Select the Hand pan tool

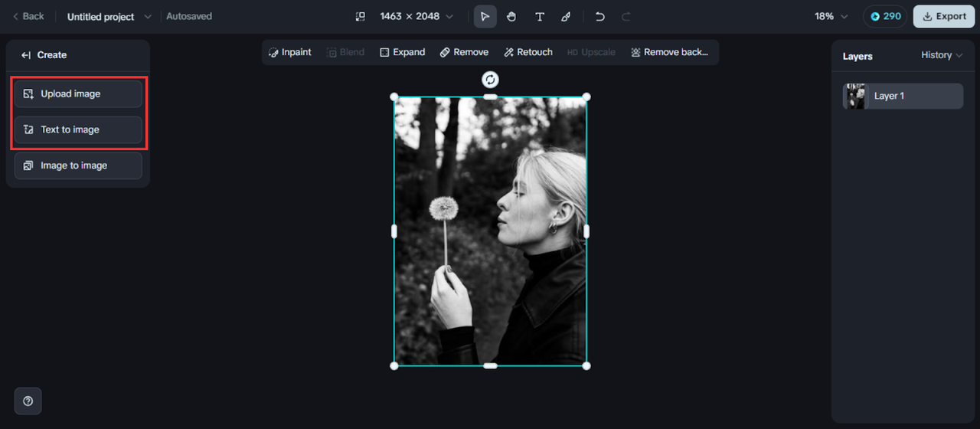point(511,16)
